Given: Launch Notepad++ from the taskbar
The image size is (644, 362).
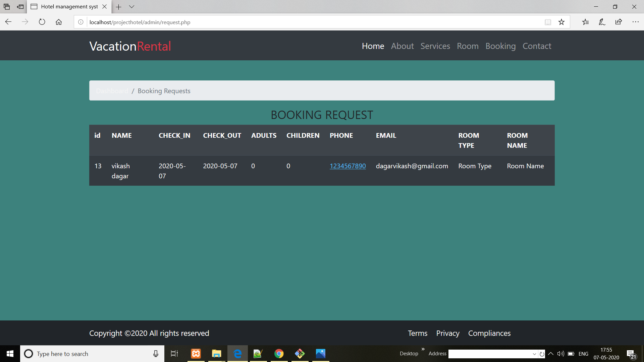Looking at the screenshot, I should click(x=258, y=353).
